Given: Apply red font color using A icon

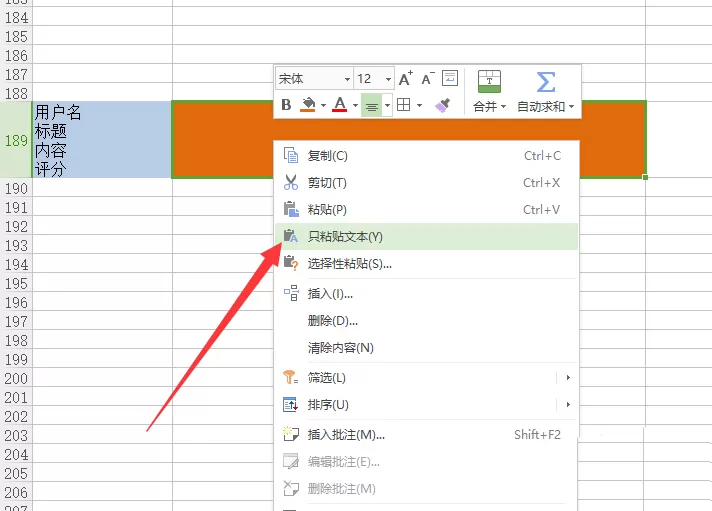Looking at the screenshot, I should (x=340, y=104).
